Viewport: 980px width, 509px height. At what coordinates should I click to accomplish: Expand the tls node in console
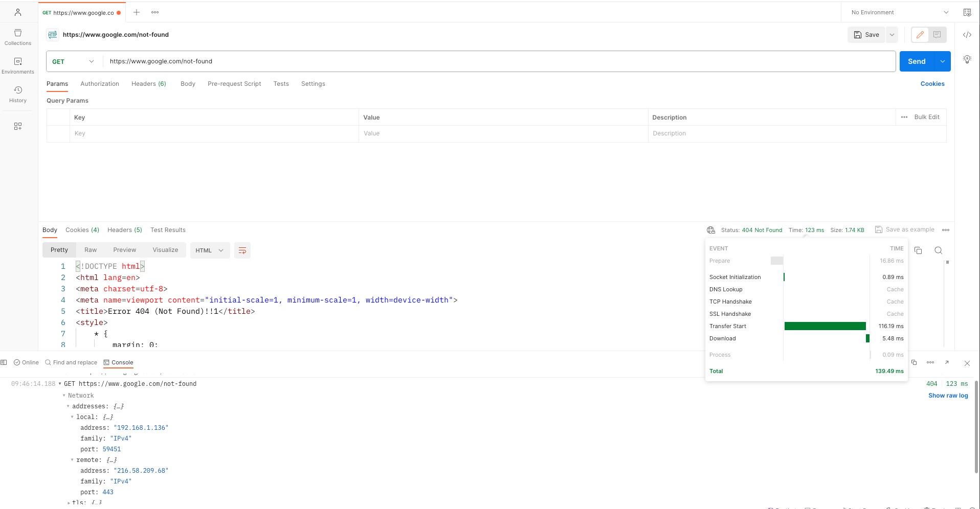click(x=69, y=503)
